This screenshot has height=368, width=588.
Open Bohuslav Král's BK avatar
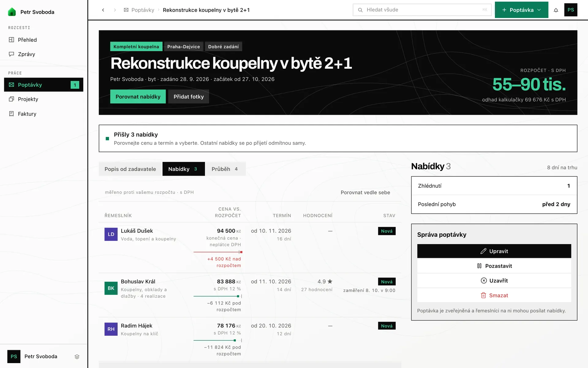click(x=111, y=288)
